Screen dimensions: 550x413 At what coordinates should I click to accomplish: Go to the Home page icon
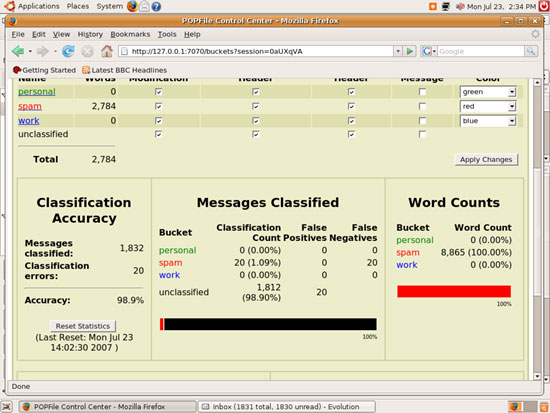107,51
